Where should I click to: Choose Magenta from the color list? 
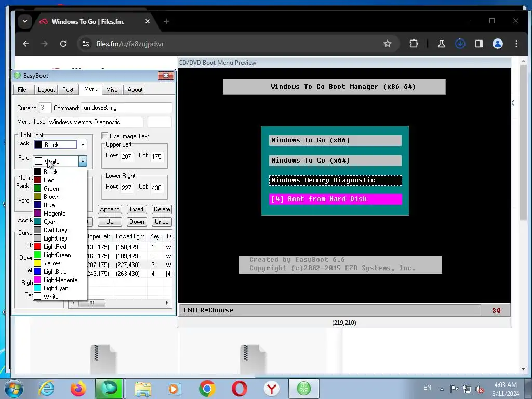[60, 214]
